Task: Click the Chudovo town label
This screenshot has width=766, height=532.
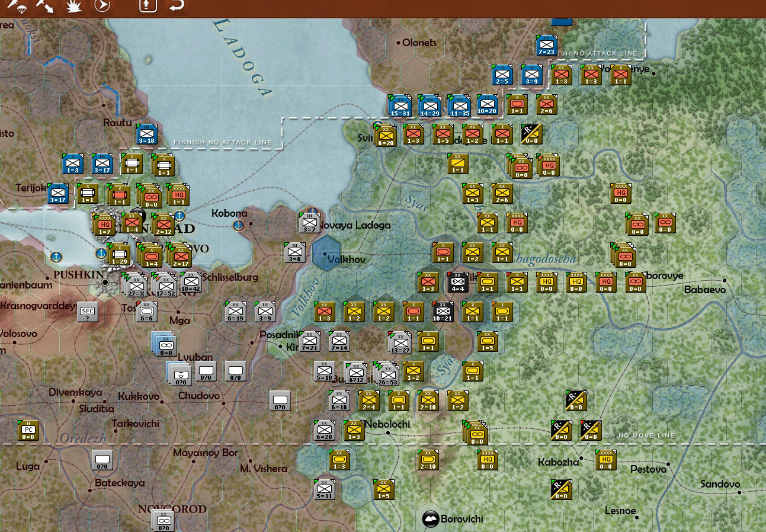Action: [199, 396]
